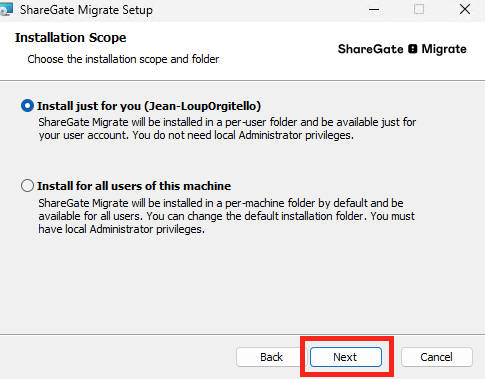Click the greyed-out maximize window button
Image resolution: width=485 pixels, height=379 pixels.
click(419, 9)
